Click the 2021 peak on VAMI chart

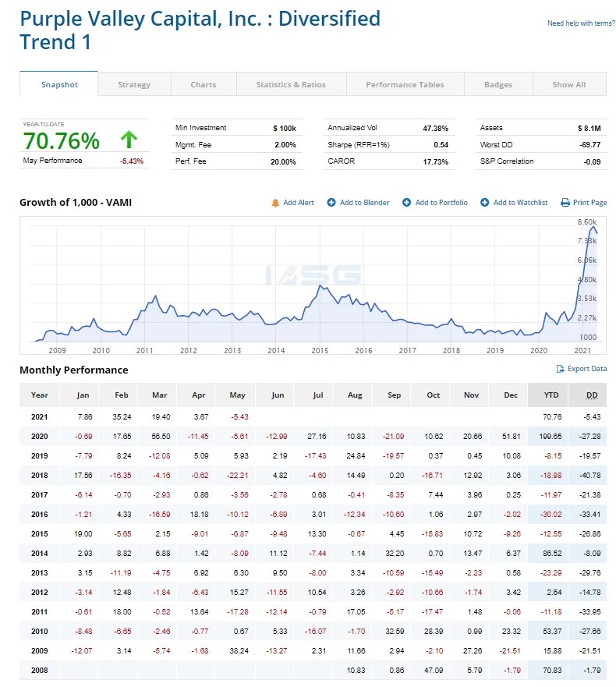coord(593,227)
